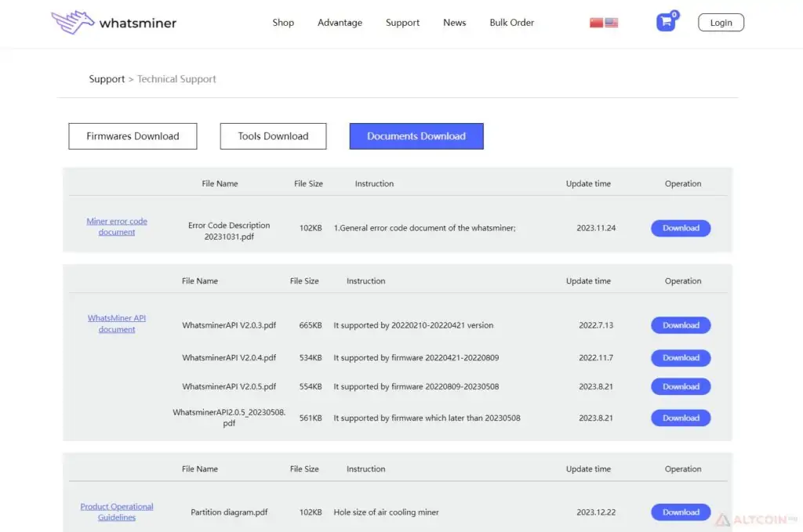Download Partition diagram.pdf
Image resolution: width=803 pixels, height=532 pixels.
coord(681,512)
